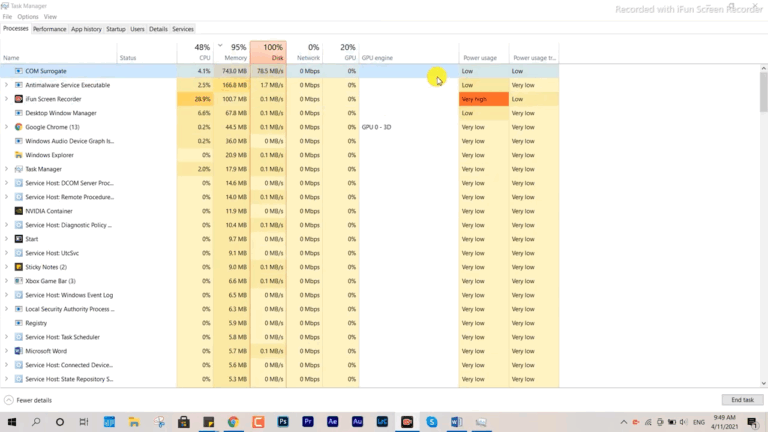Expand Service Host: Task Scheduler row
Screen dimensions: 768x432
tap(6, 337)
